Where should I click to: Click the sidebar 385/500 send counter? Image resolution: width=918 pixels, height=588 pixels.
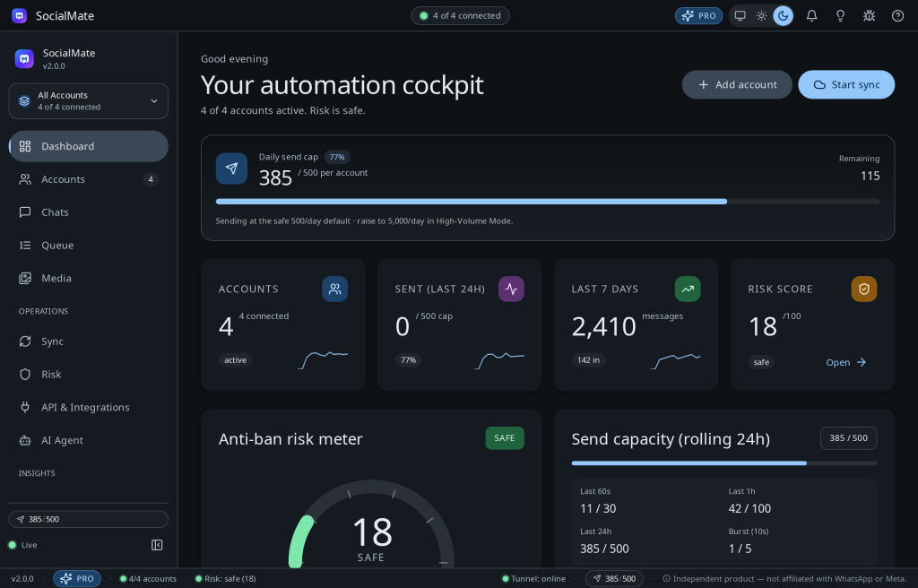click(x=89, y=519)
